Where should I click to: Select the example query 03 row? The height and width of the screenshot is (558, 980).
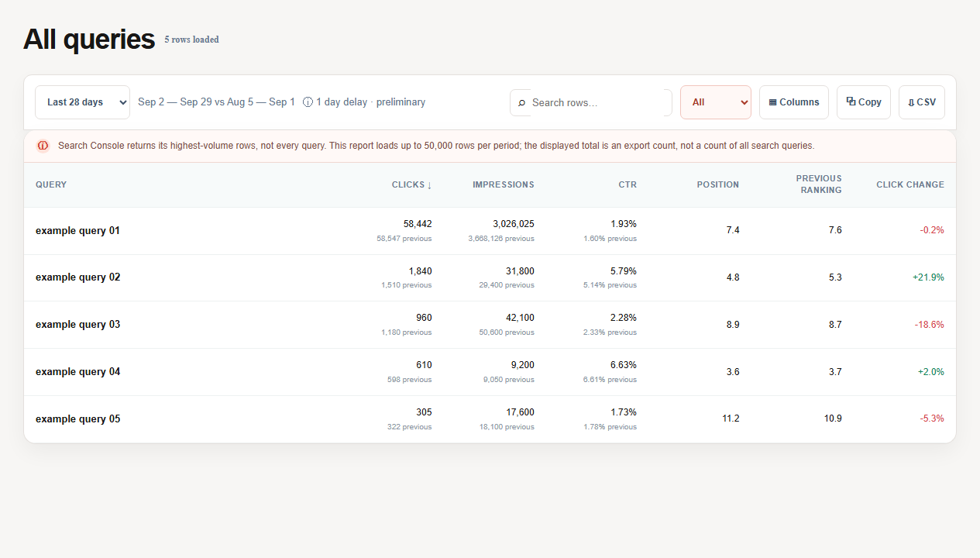click(490, 325)
